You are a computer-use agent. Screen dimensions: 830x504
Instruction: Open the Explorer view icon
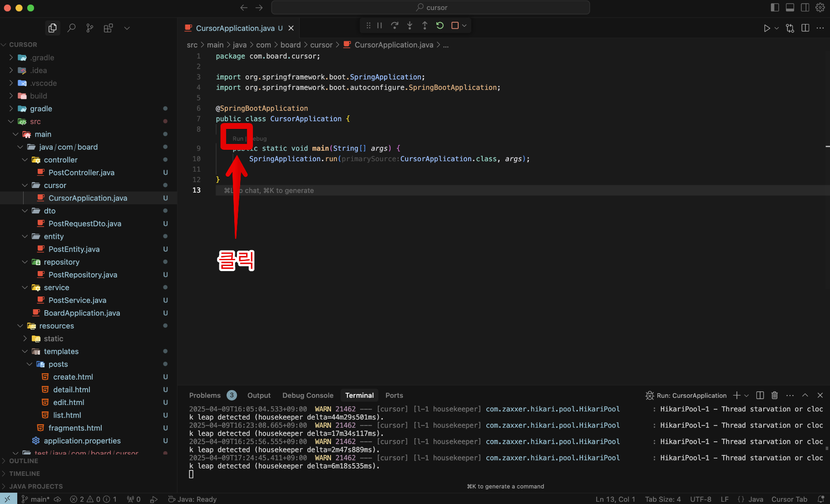click(x=53, y=28)
